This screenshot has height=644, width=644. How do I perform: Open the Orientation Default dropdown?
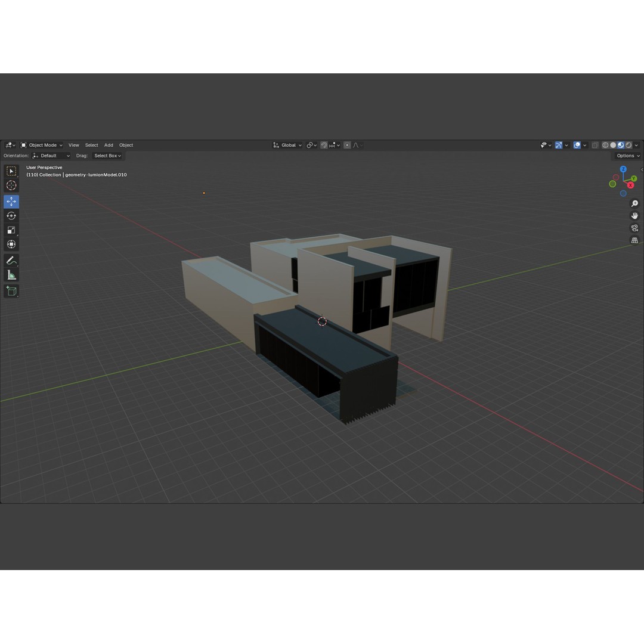(51, 156)
